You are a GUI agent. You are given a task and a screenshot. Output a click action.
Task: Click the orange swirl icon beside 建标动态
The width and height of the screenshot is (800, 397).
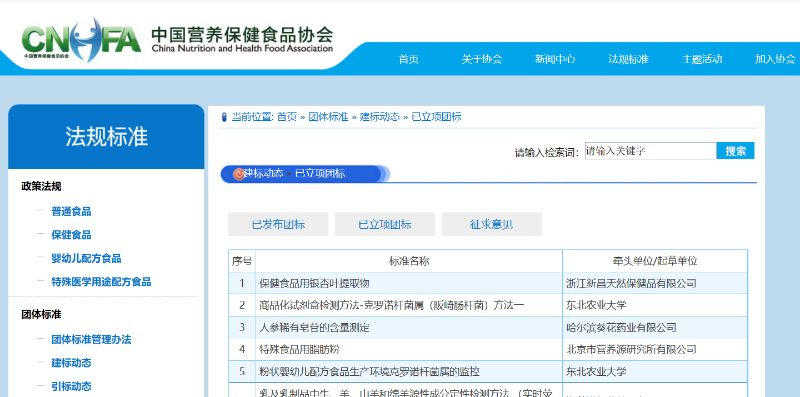point(239,174)
